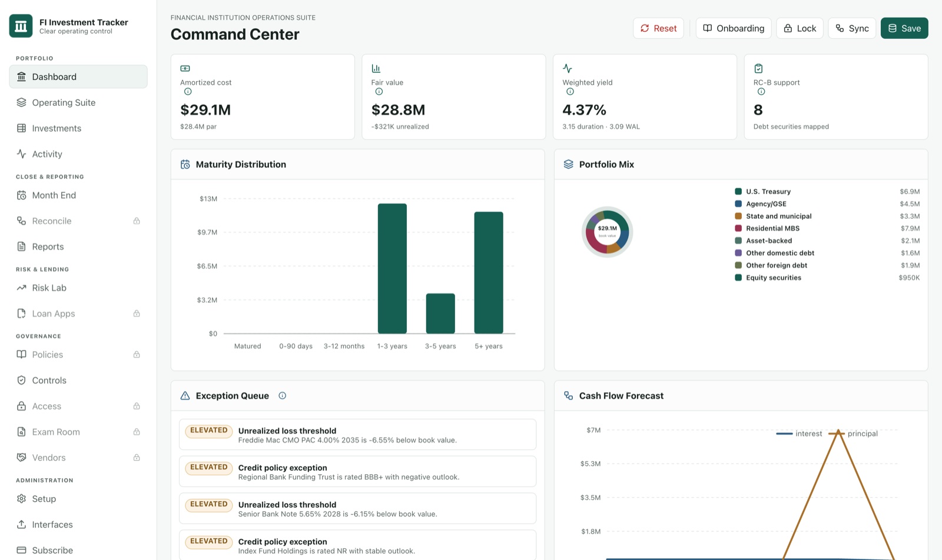The height and width of the screenshot is (560, 942).
Task: Click the Lock button
Action: pos(800,28)
